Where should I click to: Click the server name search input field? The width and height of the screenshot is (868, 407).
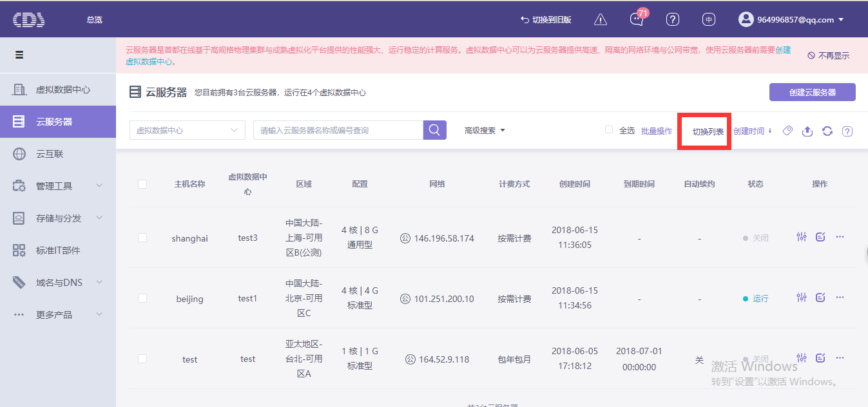click(338, 130)
